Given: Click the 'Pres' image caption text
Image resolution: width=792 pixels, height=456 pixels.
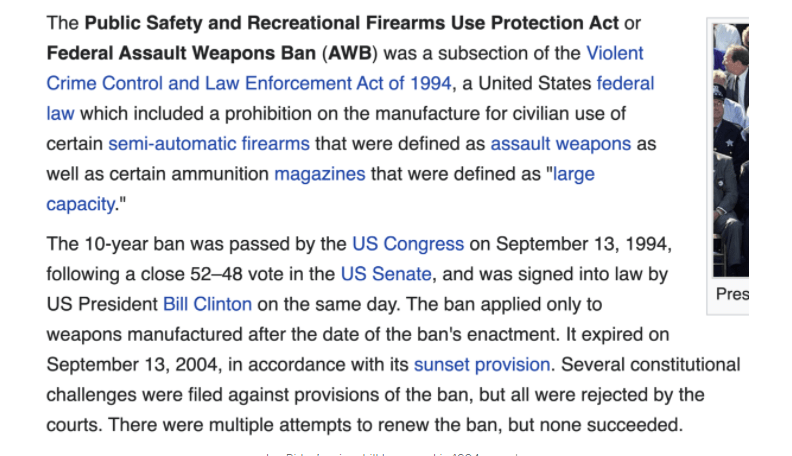Looking at the screenshot, I should point(732,295).
